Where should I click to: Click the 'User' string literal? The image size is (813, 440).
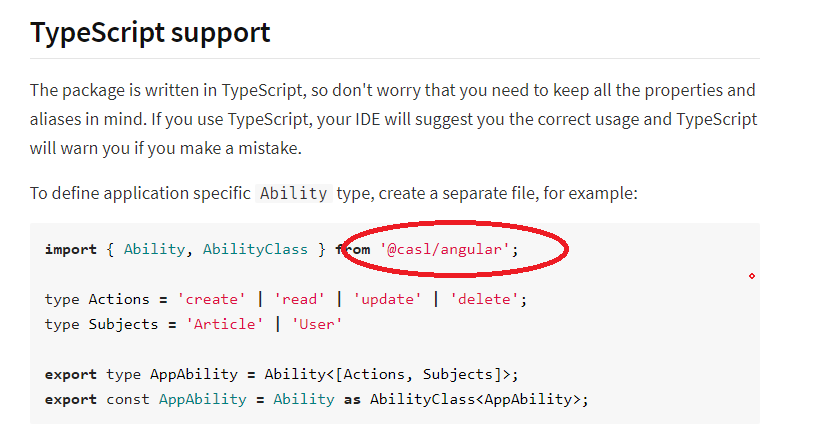[317, 324]
